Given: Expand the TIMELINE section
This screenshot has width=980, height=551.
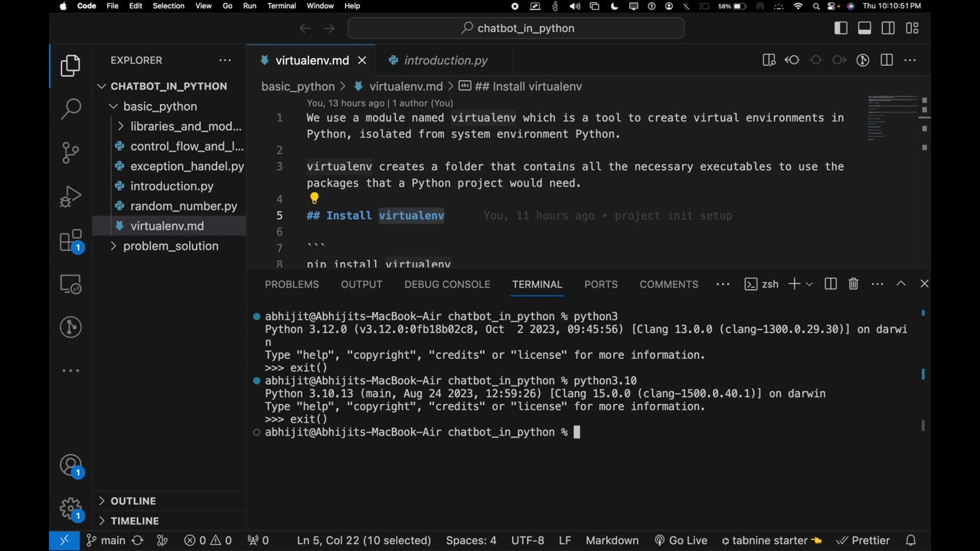Looking at the screenshot, I should pos(169,520).
